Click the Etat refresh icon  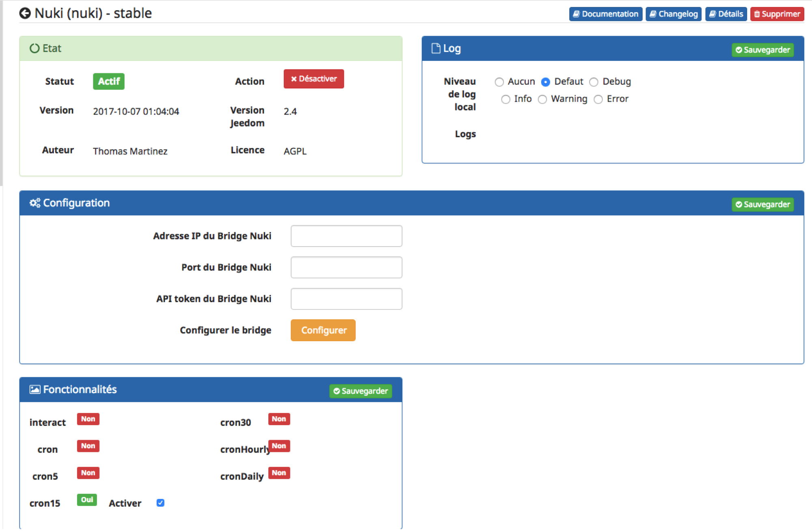pos(35,48)
